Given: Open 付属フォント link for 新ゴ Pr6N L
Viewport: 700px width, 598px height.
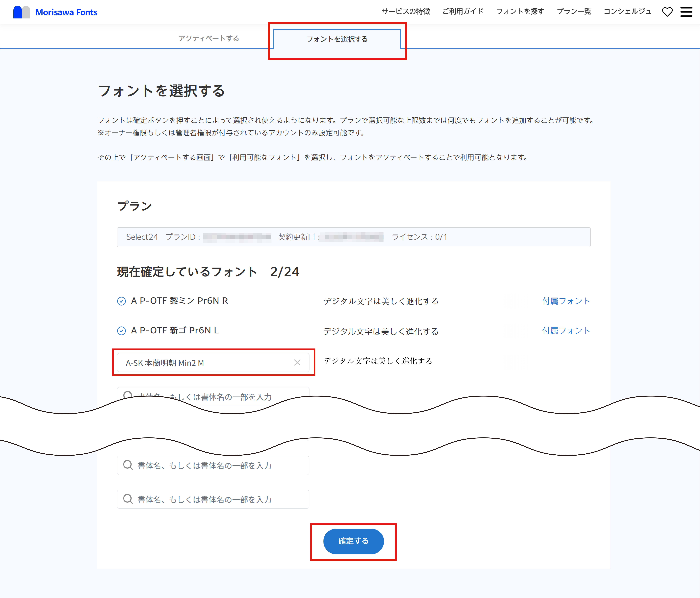Looking at the screenshot, I should point(566,331).
